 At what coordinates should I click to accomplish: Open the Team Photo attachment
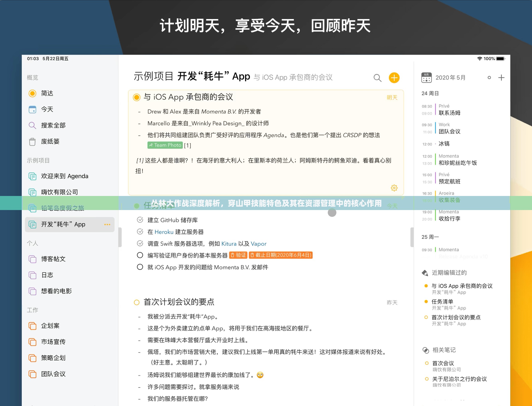pyautogui.click(x=165, y=145)
